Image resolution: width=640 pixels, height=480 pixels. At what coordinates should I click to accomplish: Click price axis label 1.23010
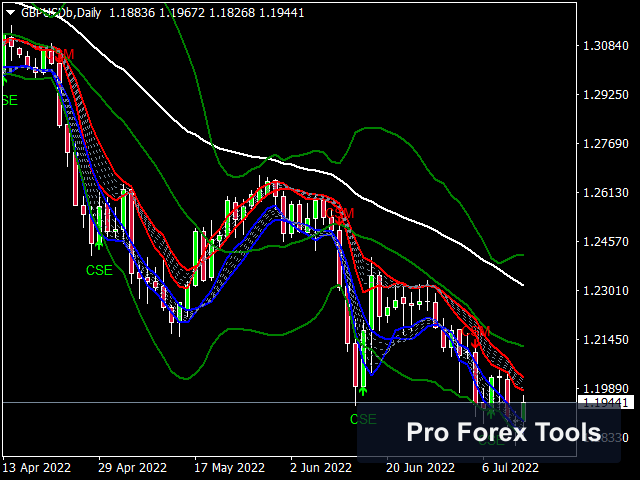[606, 291]
